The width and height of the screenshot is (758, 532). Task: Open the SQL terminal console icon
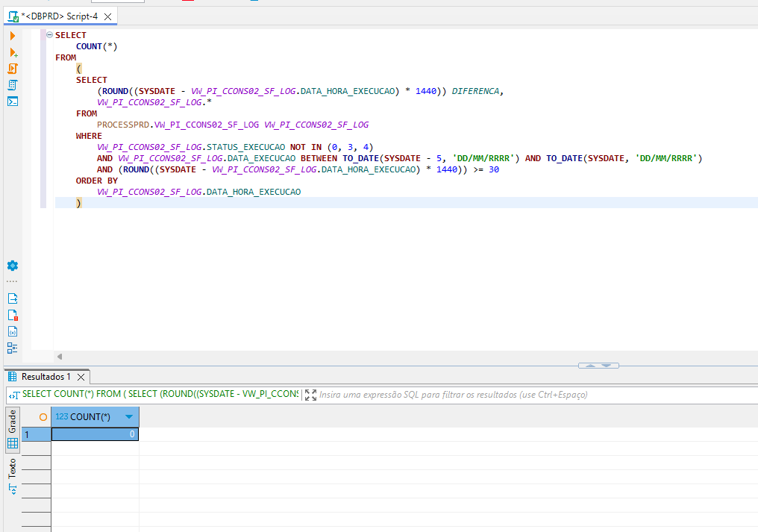[x=13, y=101]
